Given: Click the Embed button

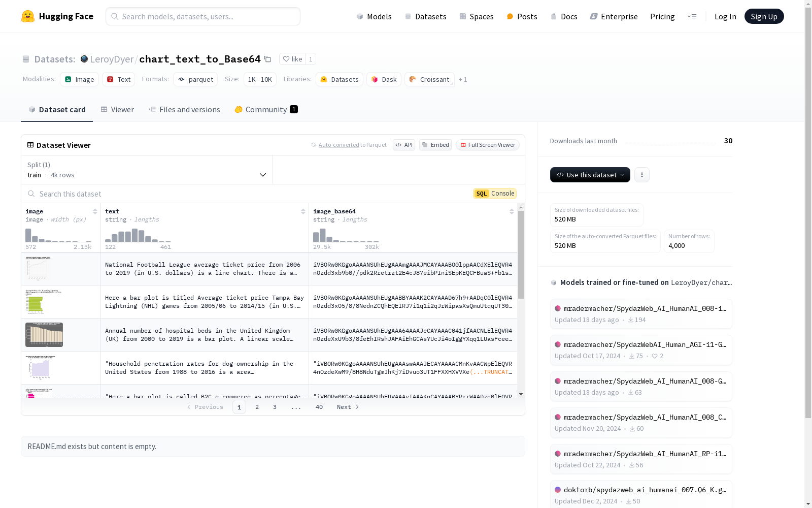Looking at the screenshot, I should 435,145.
